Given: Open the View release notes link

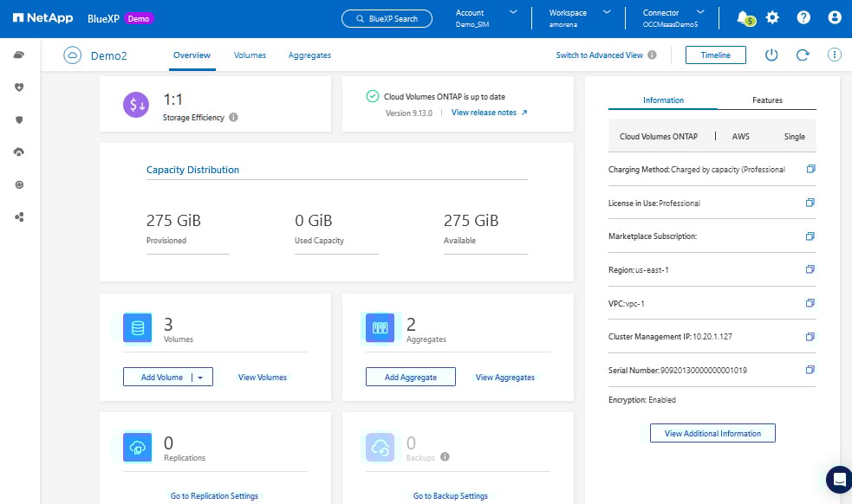Looking at the screenshot, I should coord(489,113).
